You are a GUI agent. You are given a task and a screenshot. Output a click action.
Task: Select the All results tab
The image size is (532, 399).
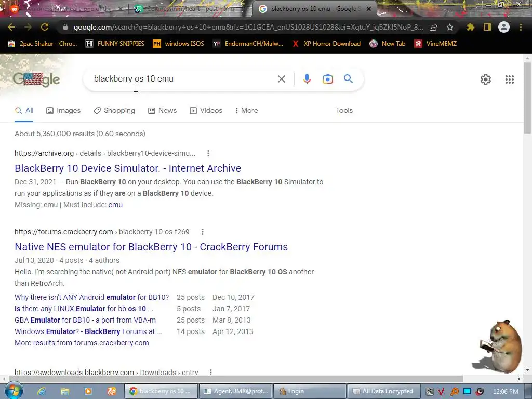[24, 110]
